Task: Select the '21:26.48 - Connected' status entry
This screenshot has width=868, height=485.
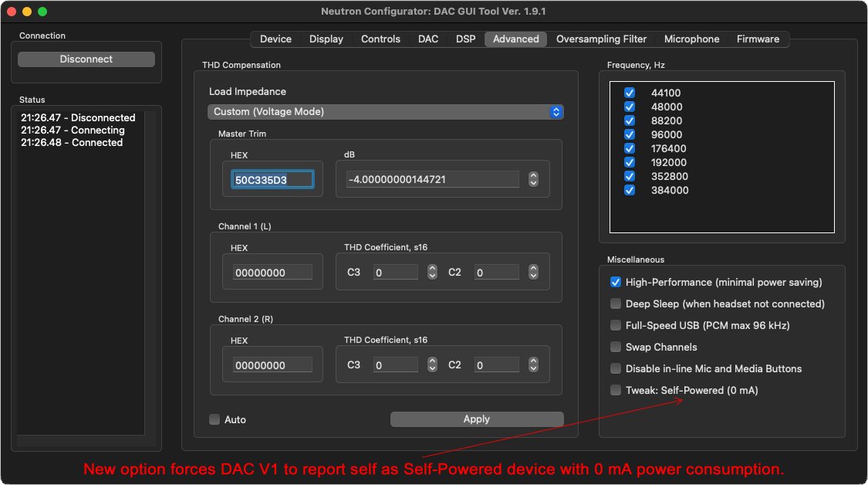Action: point(72,142)
